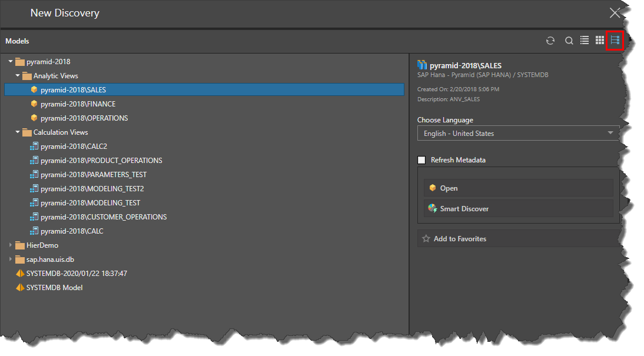This screenshot has height=356, width=644.
Task: Click the cube icon beside pyramid-2018\FINANCE
Action: [34, 104]
